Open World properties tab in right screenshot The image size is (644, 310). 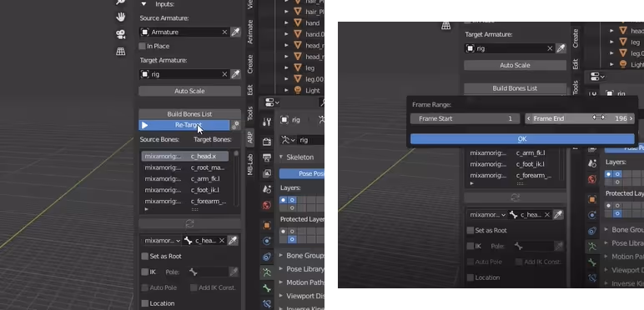click(x=591, y=179)
